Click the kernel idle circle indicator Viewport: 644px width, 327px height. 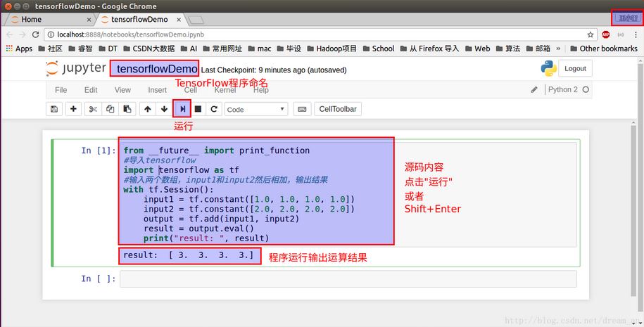586,89
